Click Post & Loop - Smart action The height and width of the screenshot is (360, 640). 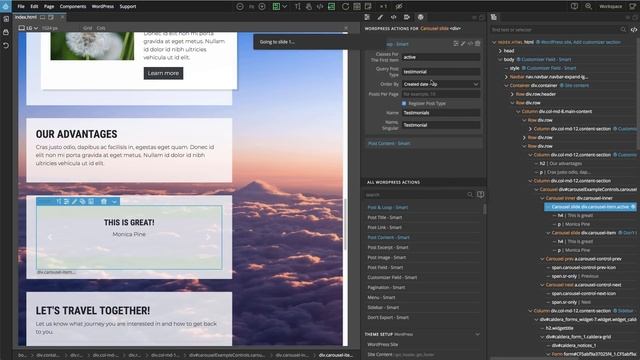[x=388, y=207]
